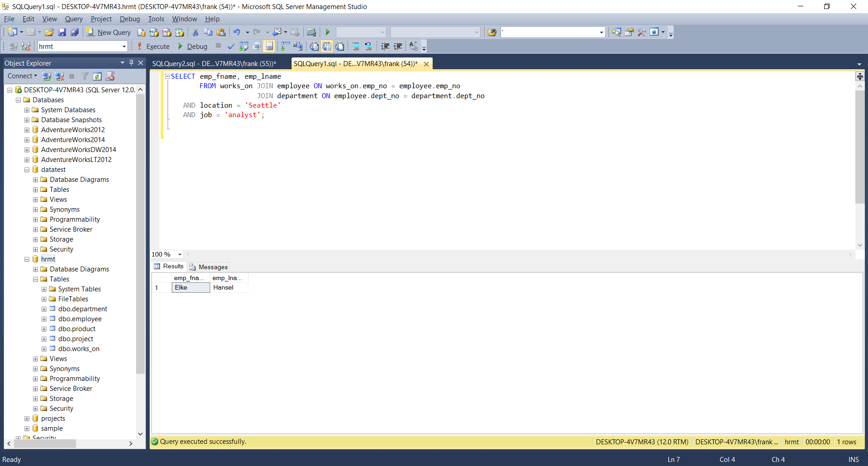Screen dimensions: 868x466
Task: Close the SQLQuery1.sql tab
Action: click(426, 64)
